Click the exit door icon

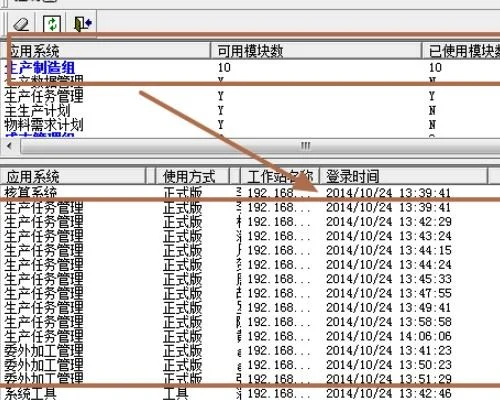82,24
